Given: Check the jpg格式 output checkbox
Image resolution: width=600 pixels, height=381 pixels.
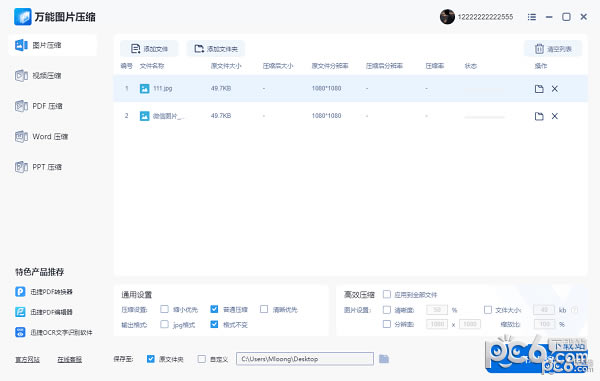Looking at the screenshot, I should [165, 324].
